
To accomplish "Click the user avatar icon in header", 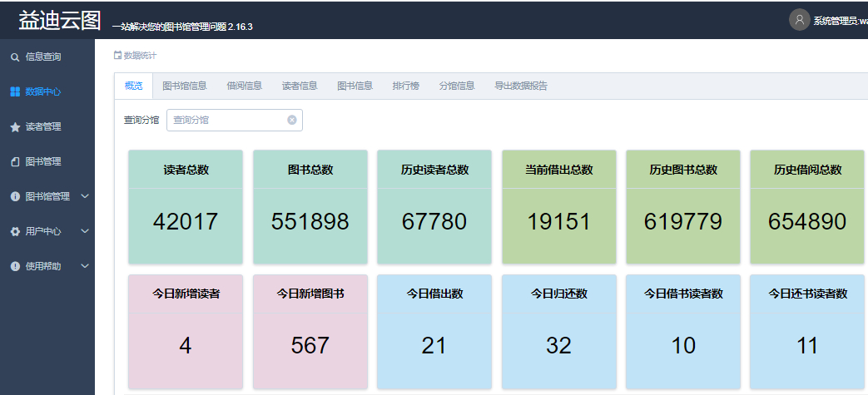I will pos(799,20).
